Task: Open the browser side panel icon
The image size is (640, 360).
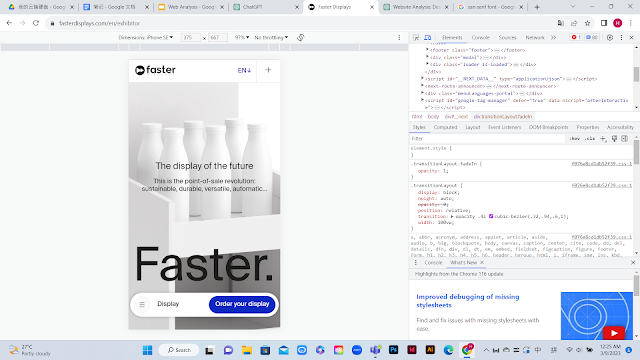Action: pos(604,23)
